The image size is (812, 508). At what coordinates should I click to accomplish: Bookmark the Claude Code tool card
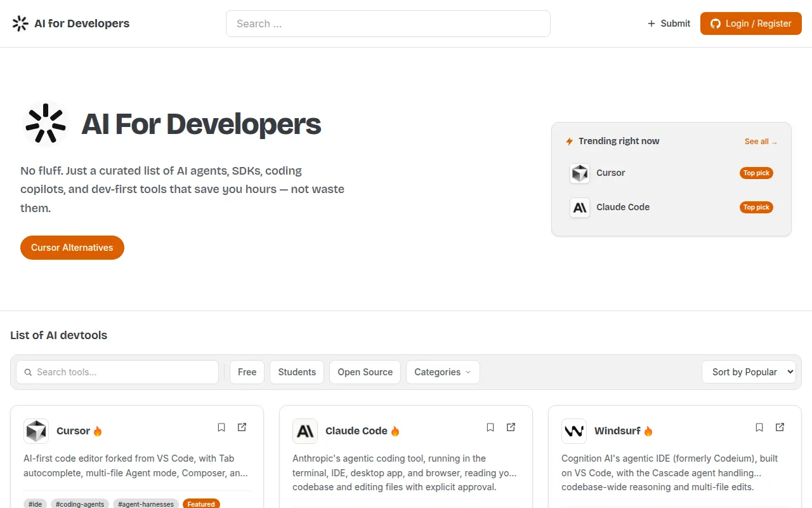click(x=490, y=427)
